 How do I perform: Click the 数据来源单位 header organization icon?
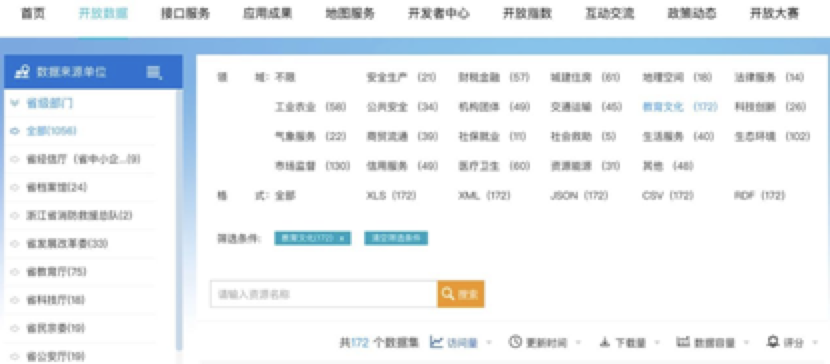[x=22, y=72]
